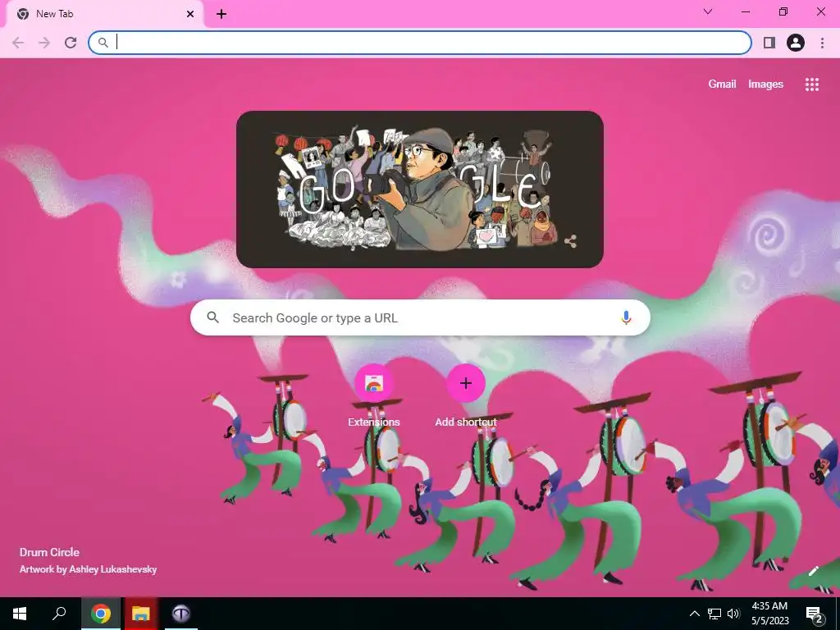Image resolution: width=840 pixels, height=630 pixels.
Task: Open the Windows Start menu
Action: point(20,614)
